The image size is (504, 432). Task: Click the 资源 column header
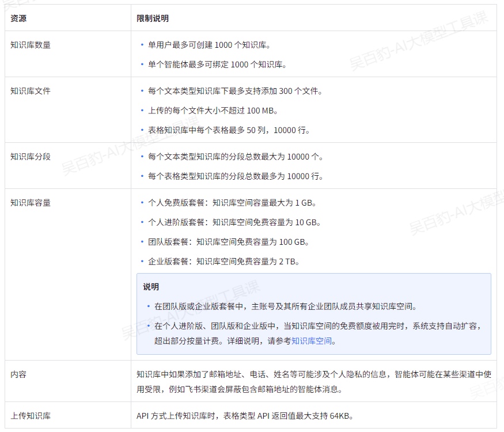pyautogui.click(x=18, y=18)
